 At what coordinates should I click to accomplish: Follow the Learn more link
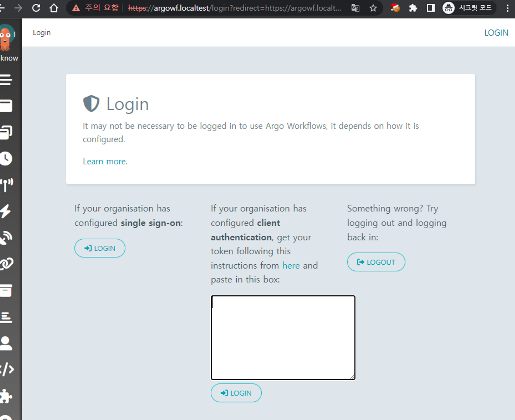coord(105,162)
